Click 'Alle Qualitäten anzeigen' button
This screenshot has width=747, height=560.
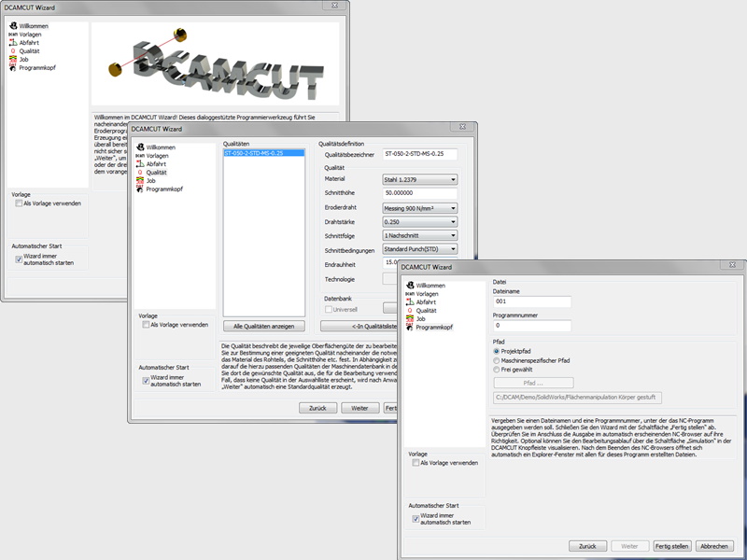pos(263,326)
